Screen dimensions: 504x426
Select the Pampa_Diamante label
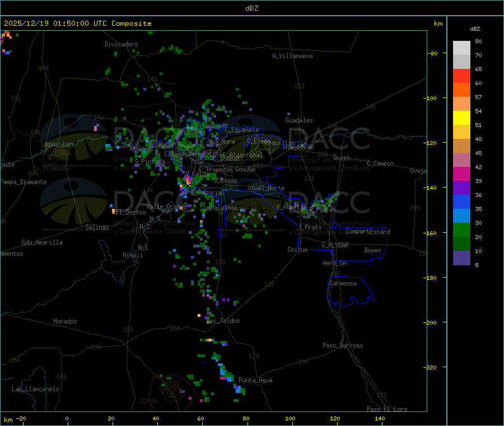[x=23, y=182]
